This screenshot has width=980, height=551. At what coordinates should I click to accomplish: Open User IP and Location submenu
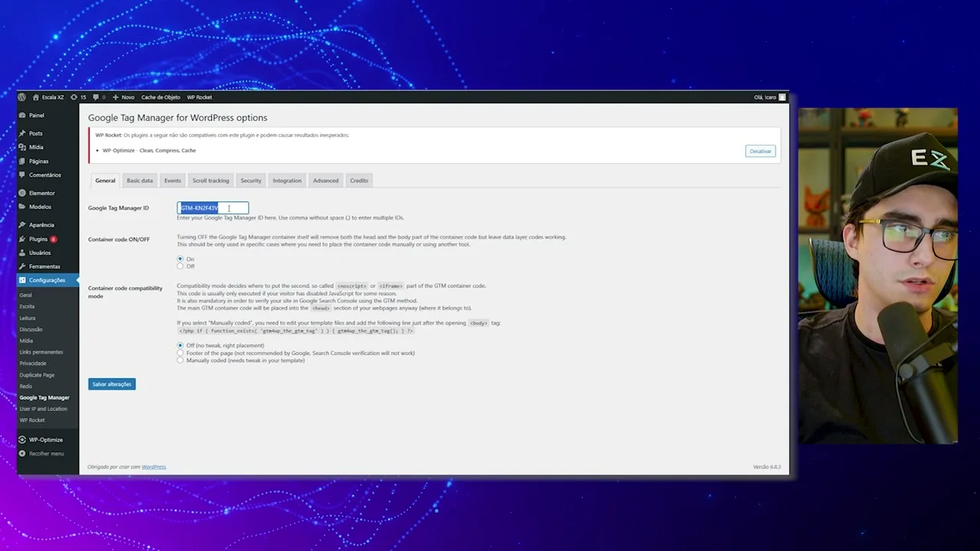(43, 409)
